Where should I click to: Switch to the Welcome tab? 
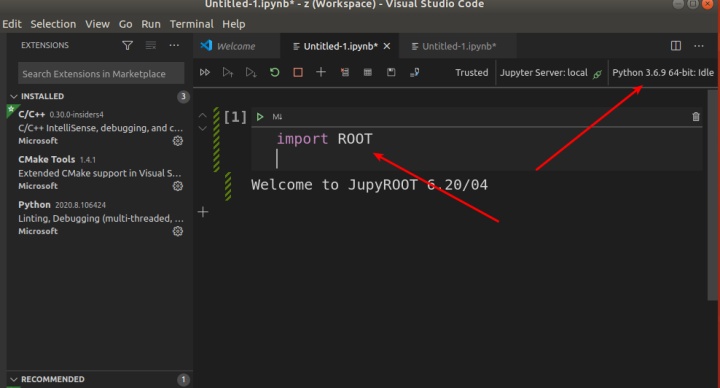click(236, 46)
